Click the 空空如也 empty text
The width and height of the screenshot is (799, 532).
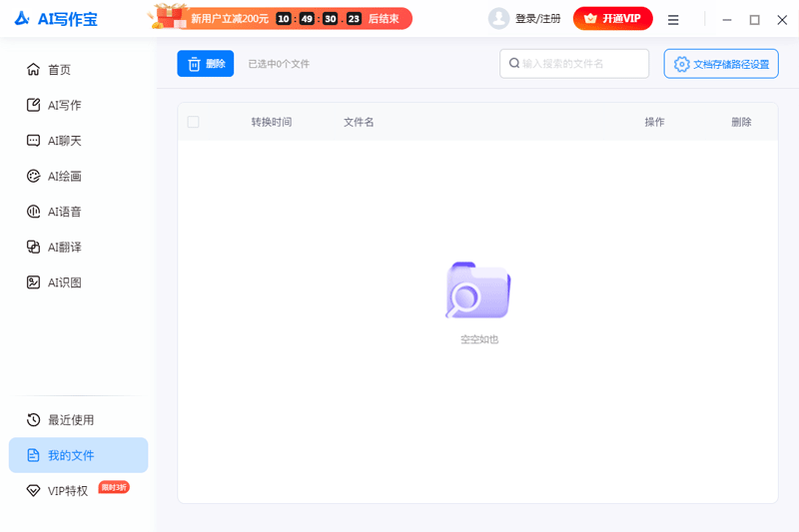tap(479, 339)
